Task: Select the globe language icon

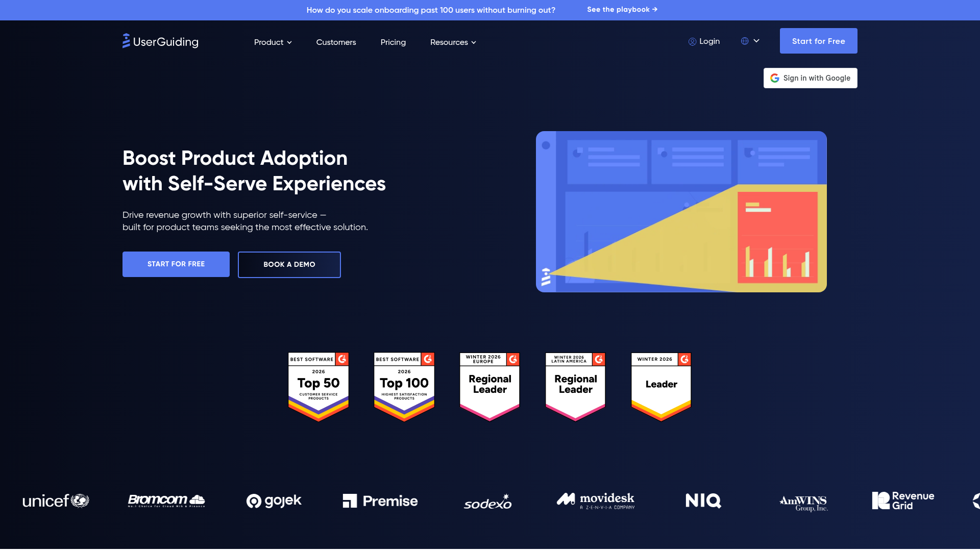Action: point(745,41)
